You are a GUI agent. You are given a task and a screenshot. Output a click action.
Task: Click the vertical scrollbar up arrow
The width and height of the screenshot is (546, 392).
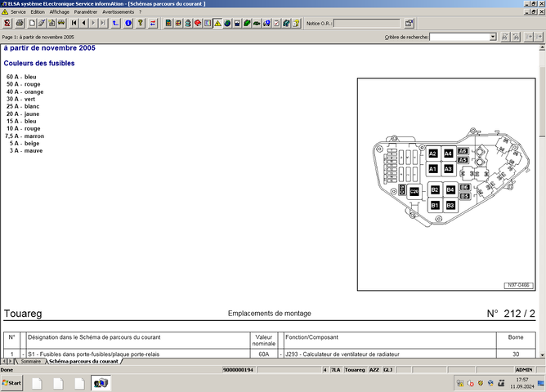coord(542,48)
